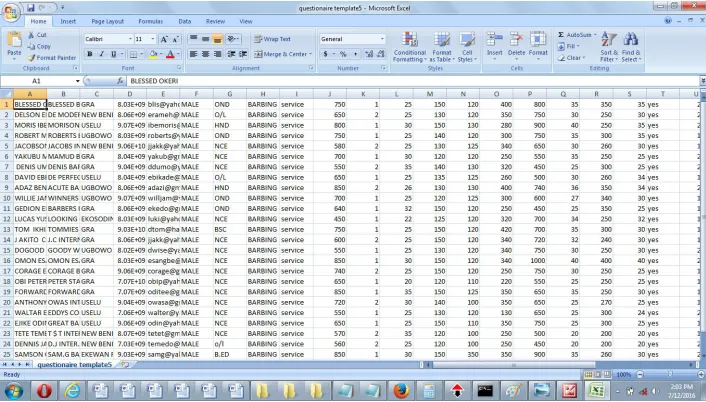This screenshot has height=402, width=706.
Task: Toggle italic formatting
Action: 102,54
